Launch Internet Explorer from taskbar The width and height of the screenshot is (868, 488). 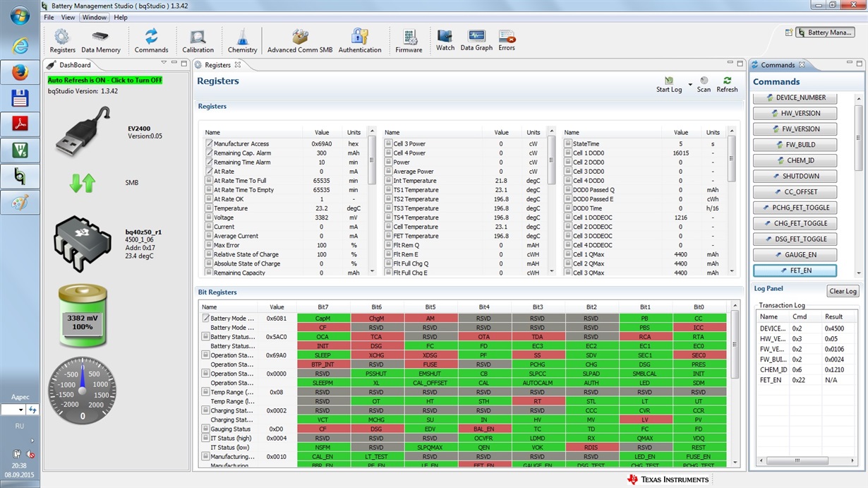(x=20, y=45)
